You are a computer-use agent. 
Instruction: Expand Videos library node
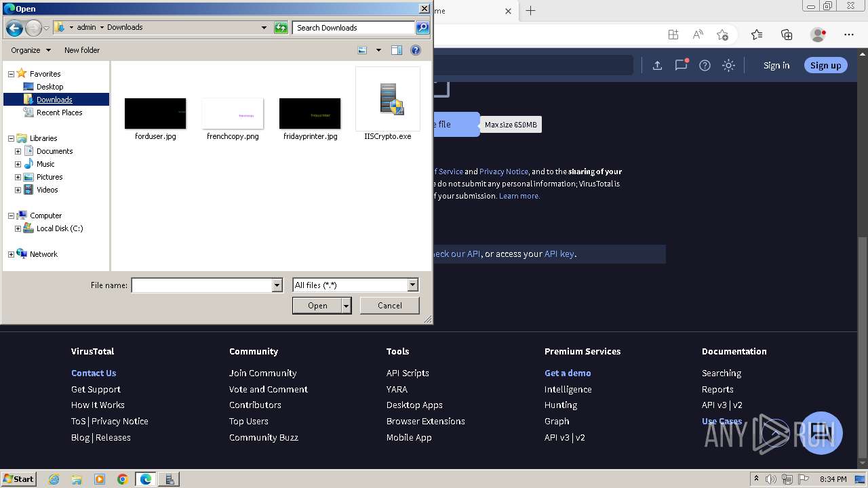[x=18, y=190]
